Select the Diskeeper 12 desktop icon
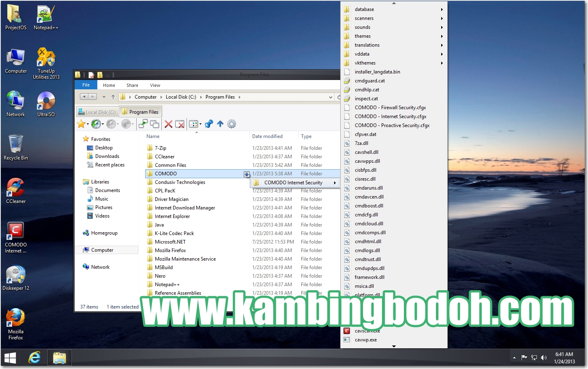588x369 pixels. (15, 278)
